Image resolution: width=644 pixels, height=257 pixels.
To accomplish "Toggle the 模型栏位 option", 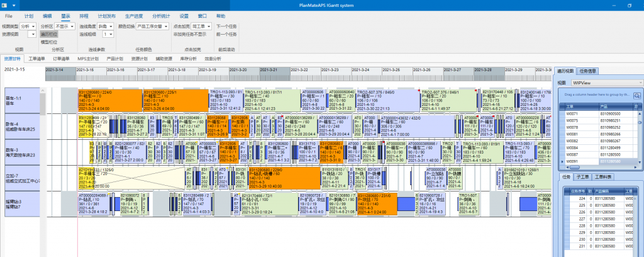I will click(49, 41).
